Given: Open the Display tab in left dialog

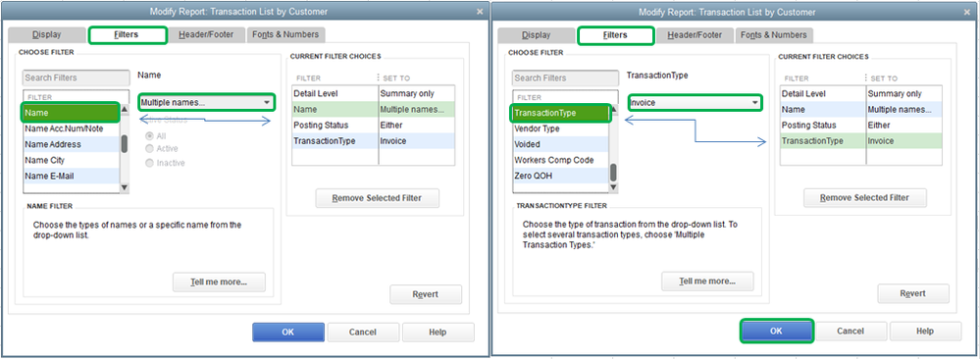Looking at the screenshot, I should (47, 35).
